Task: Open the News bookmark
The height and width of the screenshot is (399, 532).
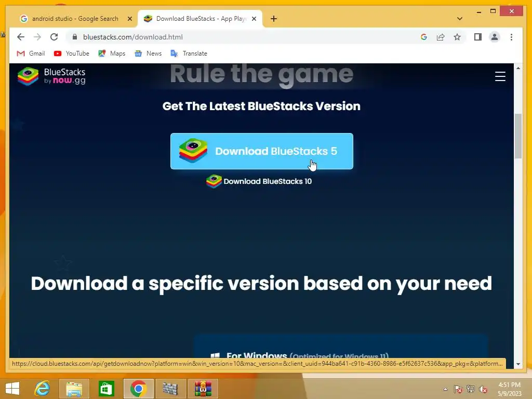Action: tap(148, 54)
